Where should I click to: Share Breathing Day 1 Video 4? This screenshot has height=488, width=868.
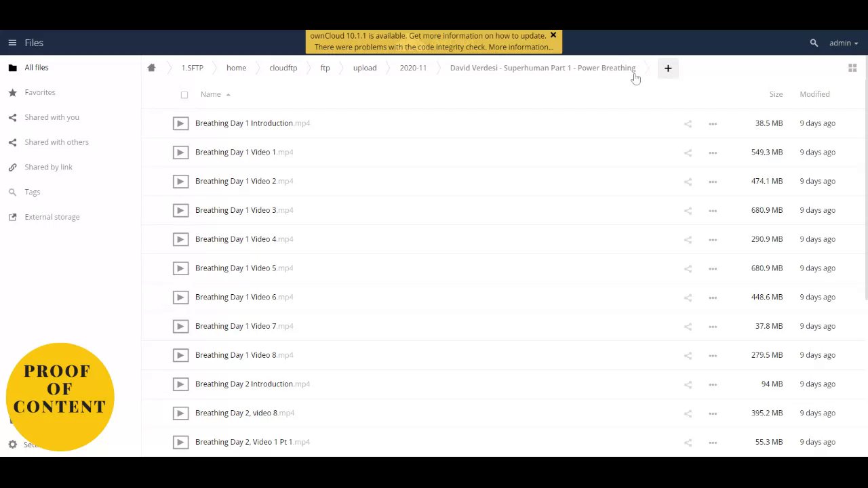pos(688,239)
